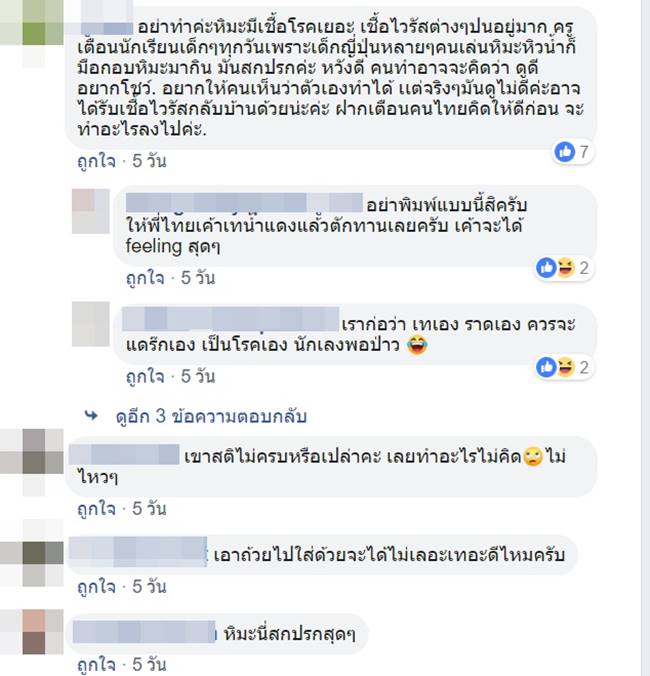Click ถูกใจ under เขาสติไม่ครบ comment
Screen dimensions: 650x676
point(97,509)
